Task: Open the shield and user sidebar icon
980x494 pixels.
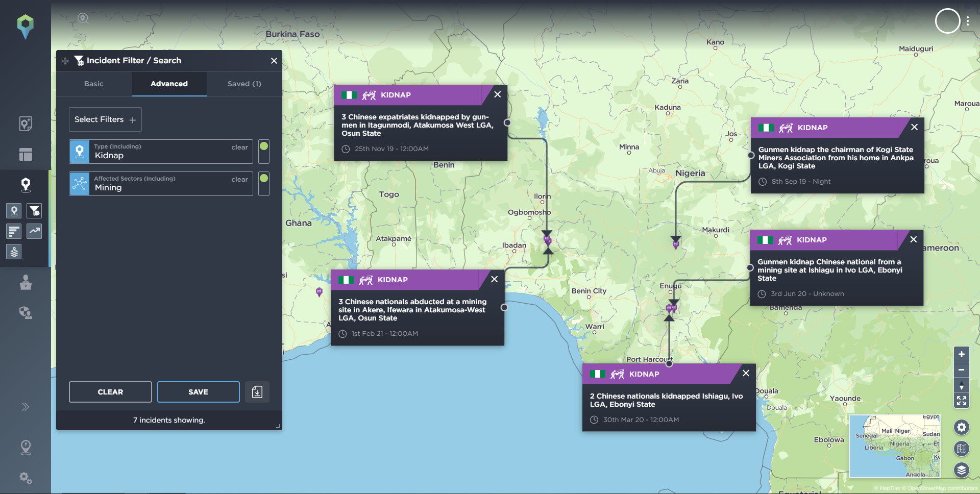Action: click(26, 313)
